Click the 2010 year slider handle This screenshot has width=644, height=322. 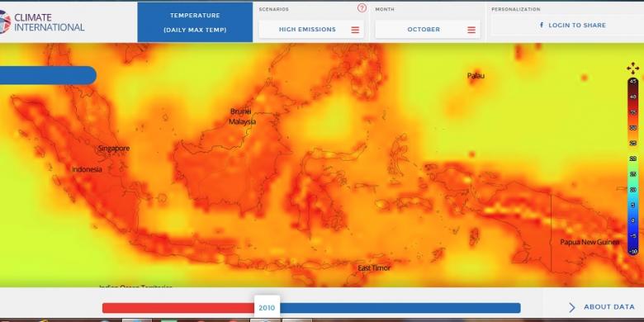pos(267,307)
